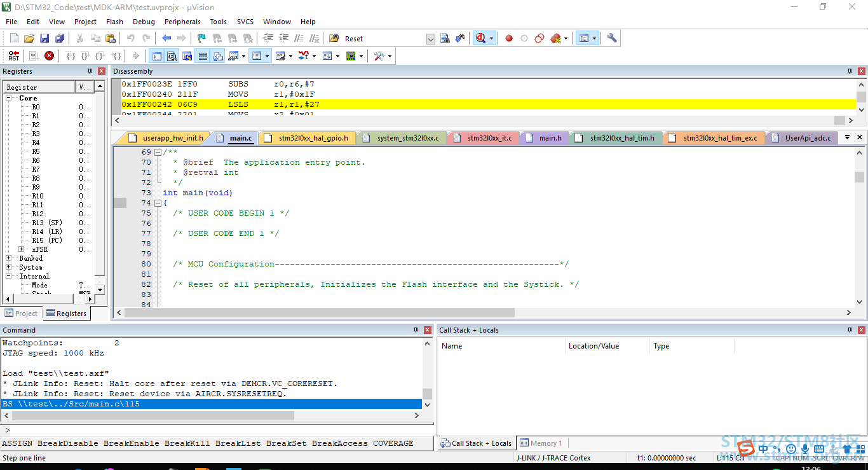The width and height of the screenshot is (868, 470).
Task: Open the Debug menu
Action: tap(144, 22)
